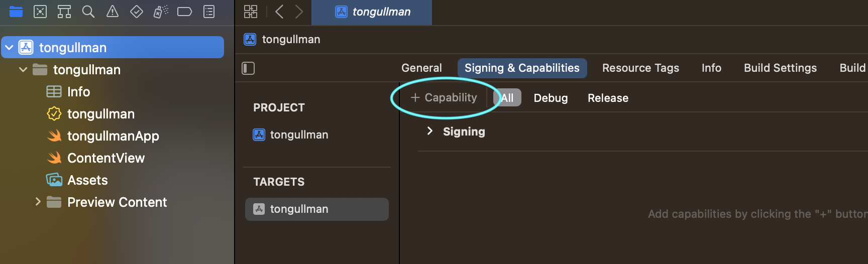Viewport: 868px width, 264px height.
Task: Open the Resource Tags tab
Action: (x=640, y=68)
